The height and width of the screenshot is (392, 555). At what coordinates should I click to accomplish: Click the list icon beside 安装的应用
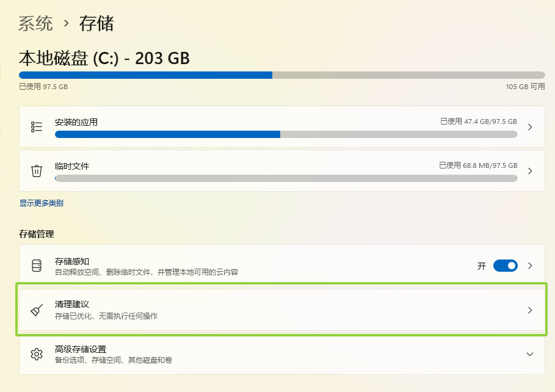tap(37, 127)
